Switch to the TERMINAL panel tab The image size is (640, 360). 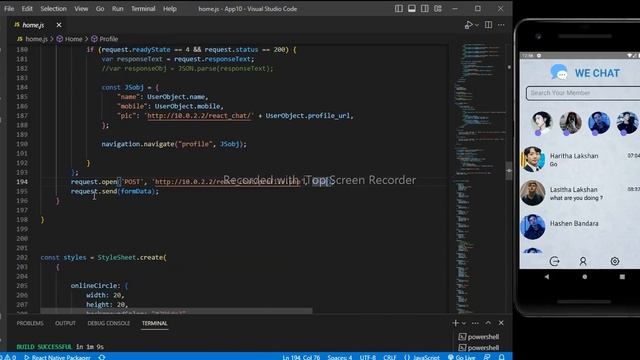click(155, 323)
